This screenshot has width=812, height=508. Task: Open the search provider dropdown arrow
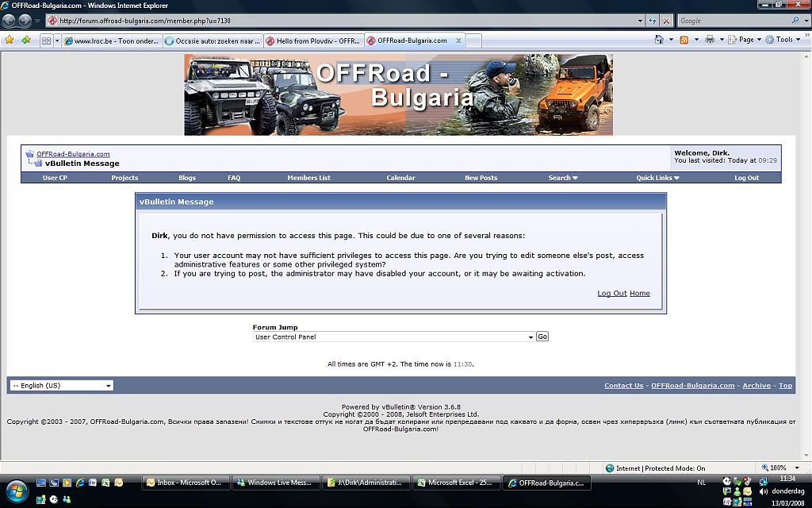click(x=806, y=21)
